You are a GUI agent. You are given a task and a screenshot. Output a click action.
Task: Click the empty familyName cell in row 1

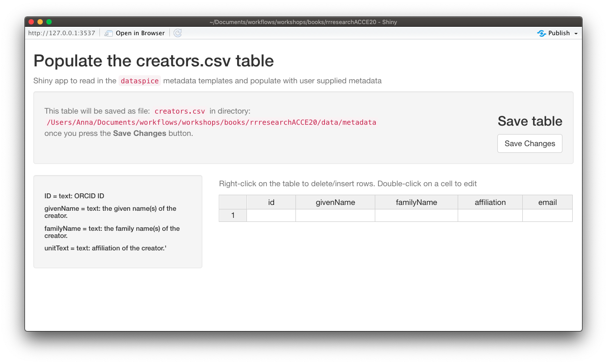tap(417, 216)
